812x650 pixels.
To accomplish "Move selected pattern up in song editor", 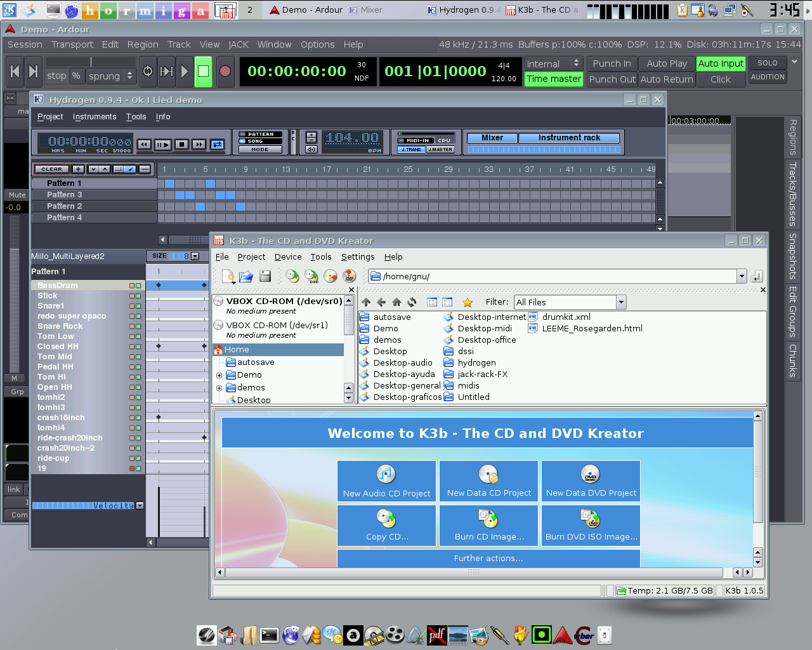I will pos(105,169).
